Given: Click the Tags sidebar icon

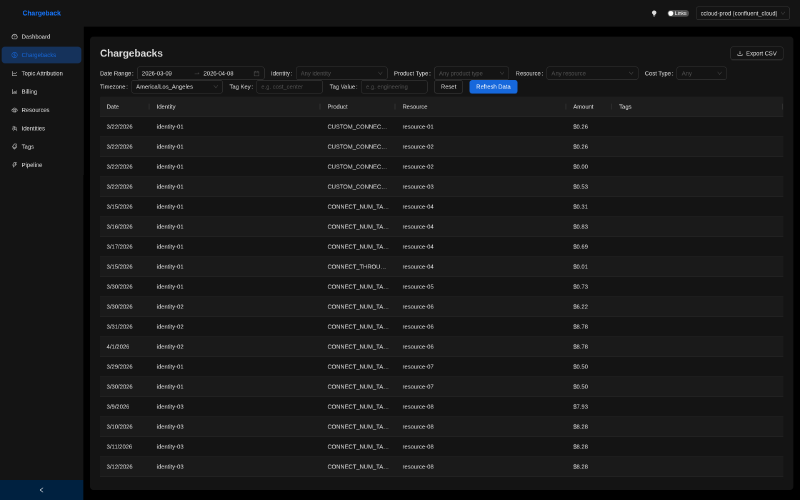Looking at the screenshot, I should pyautogui.click(x=14, y=146).
